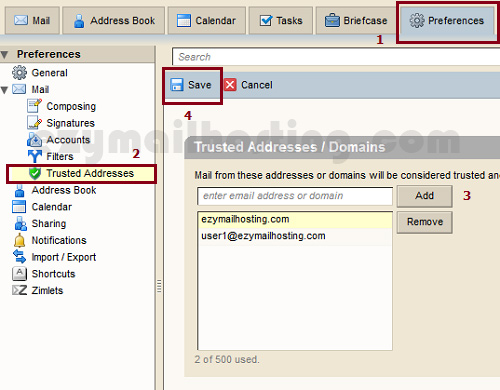This screenshot has width=500, height=390.
Task: Click the Address Book tab person icon
Action: tap(79, 21)
